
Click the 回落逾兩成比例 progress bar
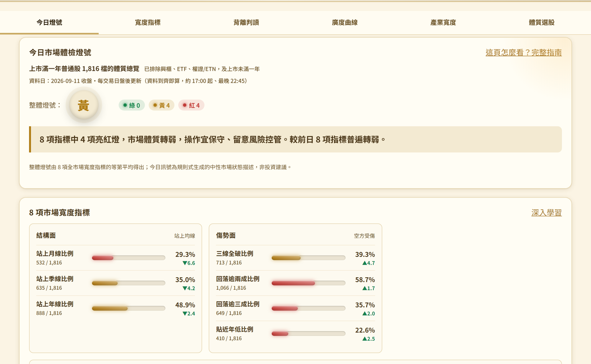[x=308, y=283]
